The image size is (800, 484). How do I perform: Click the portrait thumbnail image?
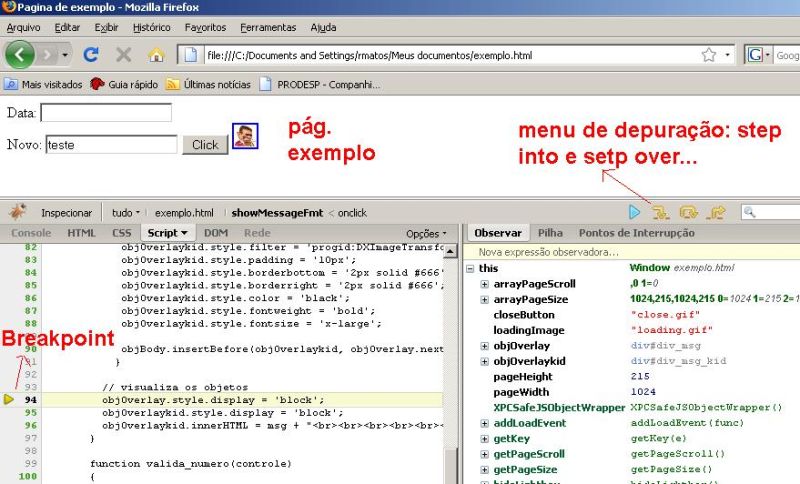pos(245,136)
